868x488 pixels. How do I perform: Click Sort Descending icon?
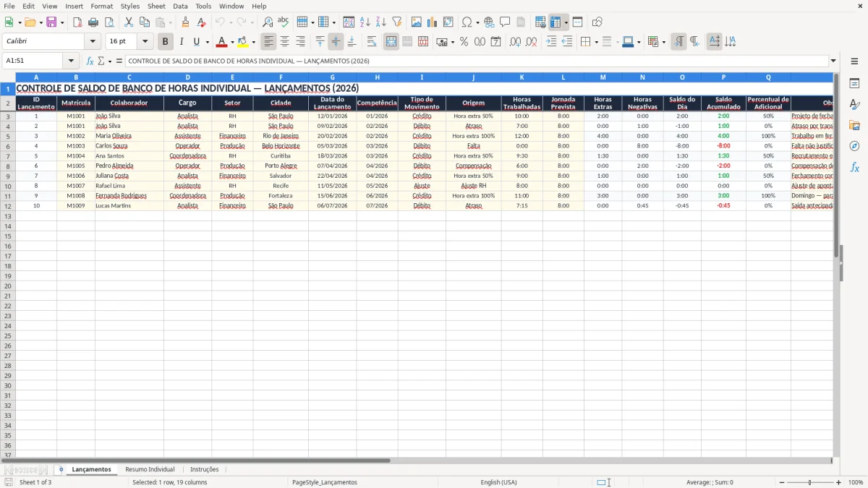click(381, 22)
